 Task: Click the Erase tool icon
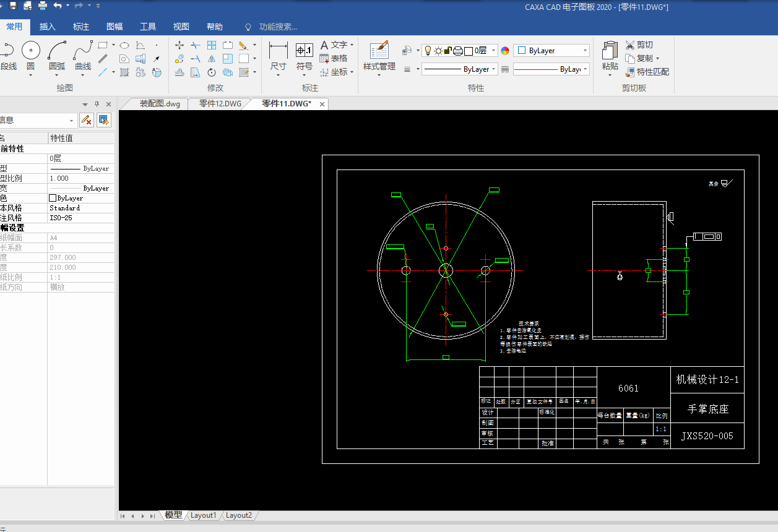point(243,45)
